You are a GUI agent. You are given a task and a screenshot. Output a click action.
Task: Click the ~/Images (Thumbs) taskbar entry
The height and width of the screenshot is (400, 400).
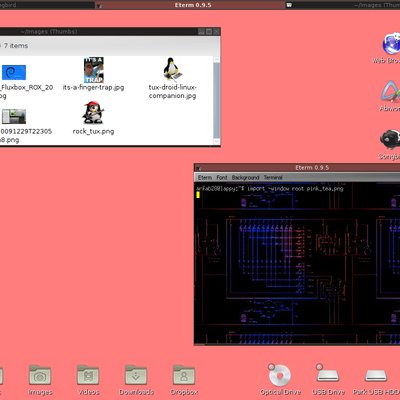pyautogui.click(x=343, y=5)
